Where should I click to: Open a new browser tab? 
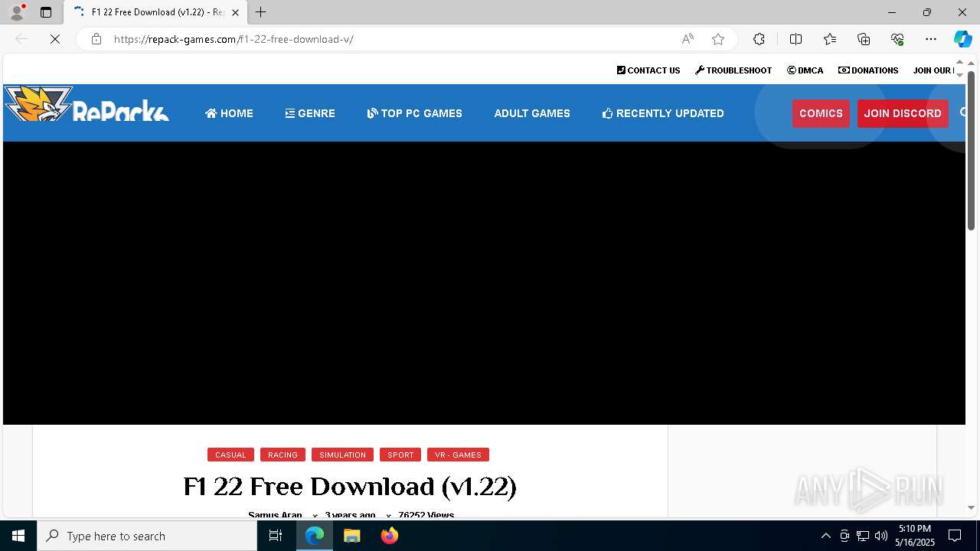[x=260, y=12]
